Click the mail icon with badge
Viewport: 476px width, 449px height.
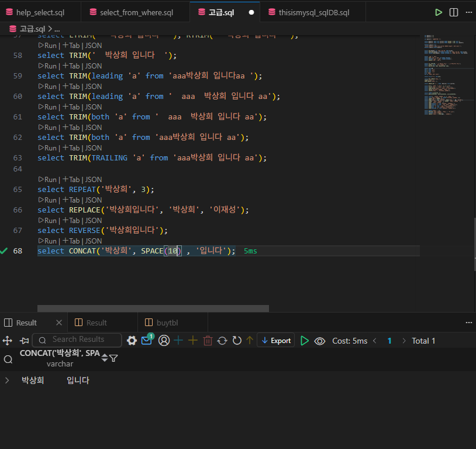tap(147, 340)
